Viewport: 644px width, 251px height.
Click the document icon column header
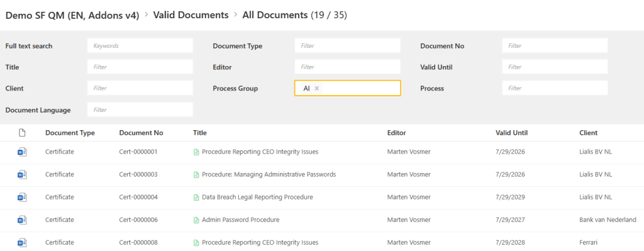pos(22,133)
